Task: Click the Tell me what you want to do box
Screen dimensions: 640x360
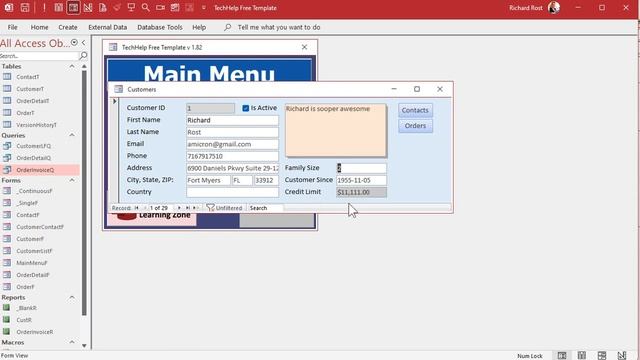Action: [279, 27]
